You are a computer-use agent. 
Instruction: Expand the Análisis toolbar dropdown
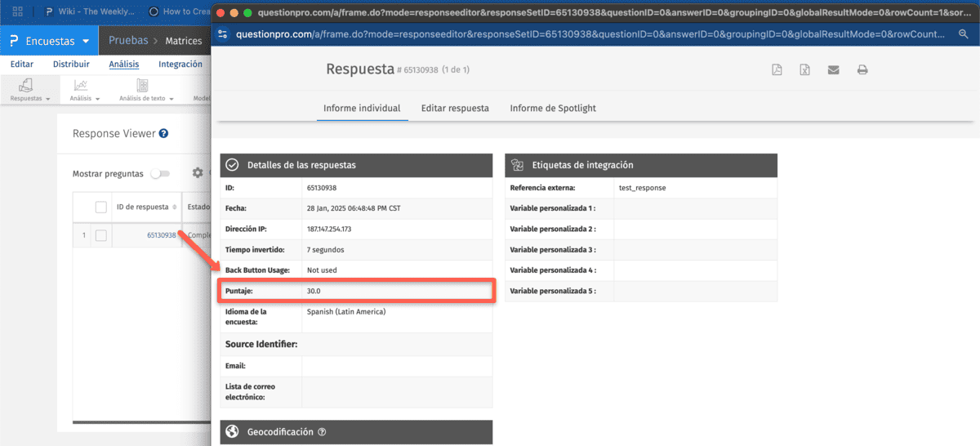[x=84, y=89]
